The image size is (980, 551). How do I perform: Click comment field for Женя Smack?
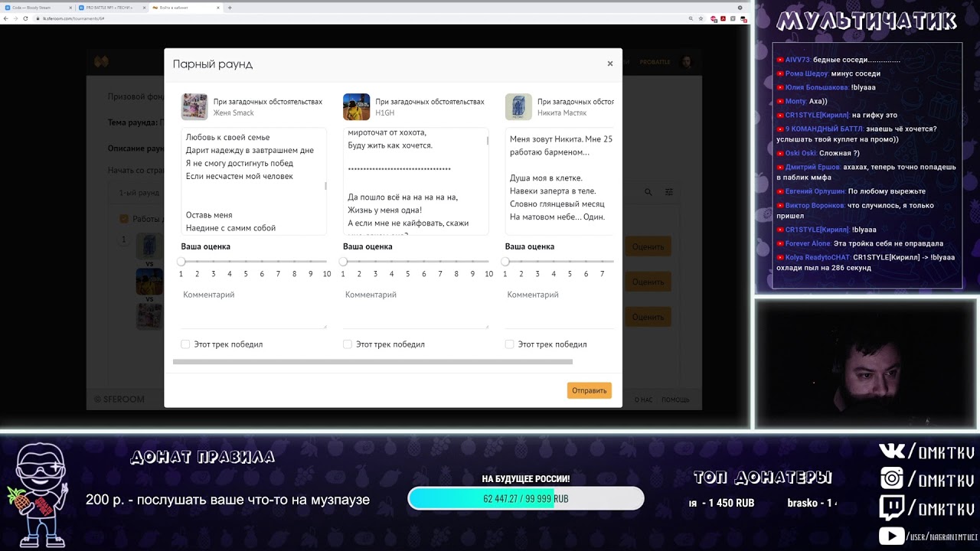[254, 308]
